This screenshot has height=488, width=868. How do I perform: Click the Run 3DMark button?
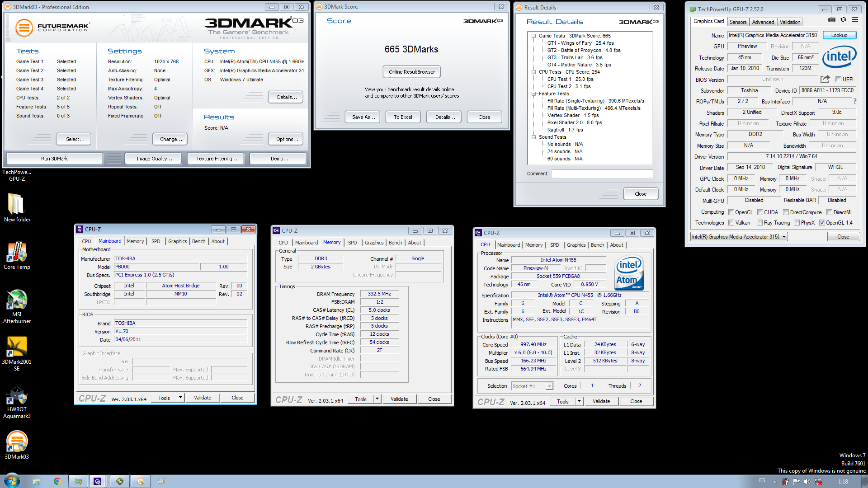[54, 159]
